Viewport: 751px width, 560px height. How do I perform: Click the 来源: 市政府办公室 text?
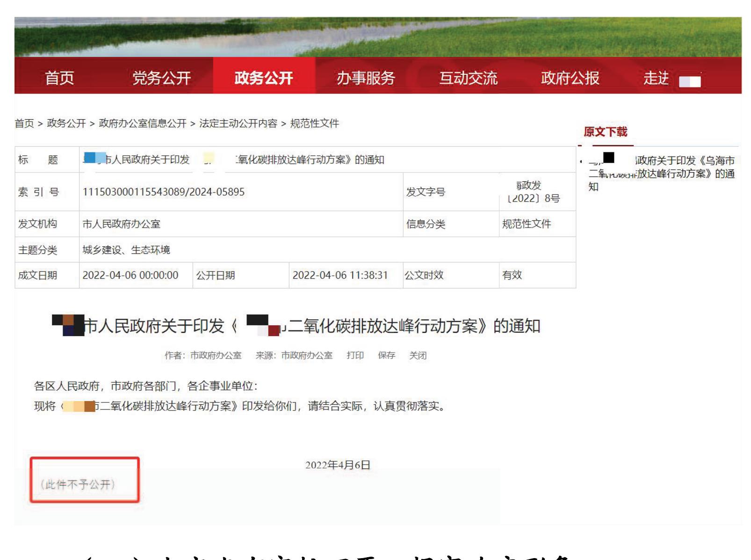pos(294,355)
